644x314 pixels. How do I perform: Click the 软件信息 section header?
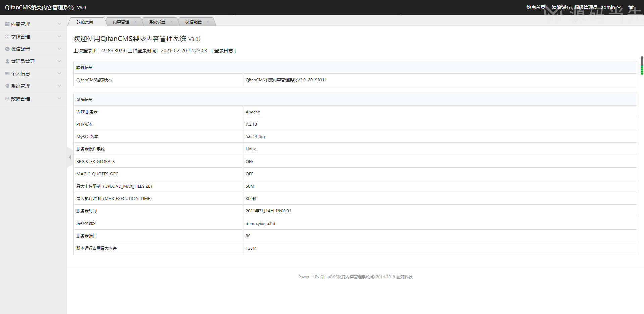click(x=85, y=68)
